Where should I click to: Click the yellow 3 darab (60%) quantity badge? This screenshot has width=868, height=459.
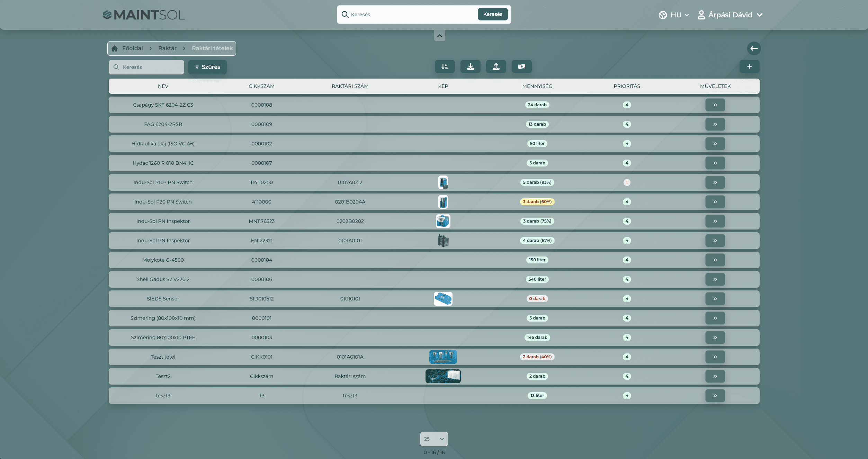pyautogui.click(x=537, y=201)
